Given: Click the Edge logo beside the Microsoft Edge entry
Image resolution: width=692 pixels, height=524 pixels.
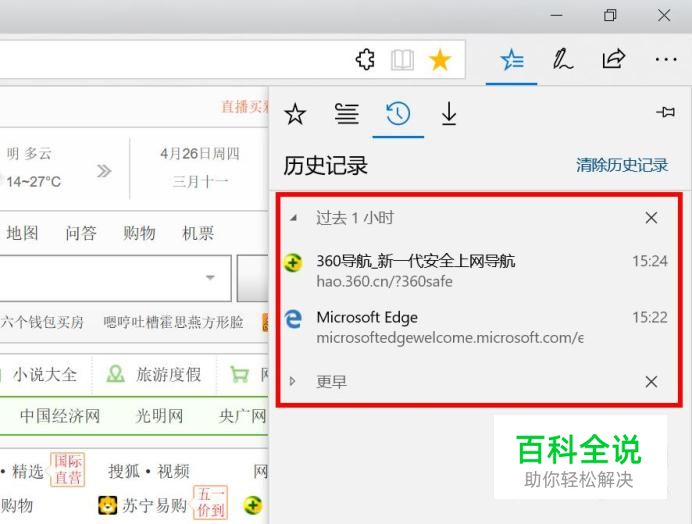Looking at the screenshot, I should (x=293, y=319).
